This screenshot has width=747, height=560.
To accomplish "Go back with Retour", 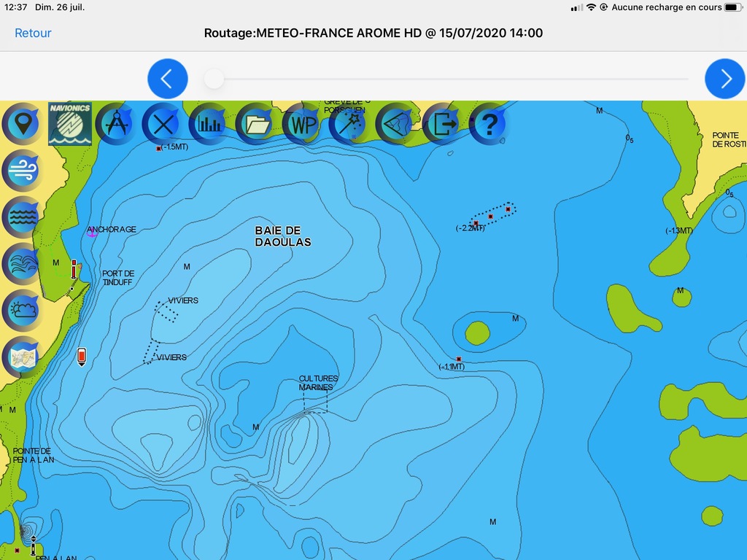I will coord(33,33).
